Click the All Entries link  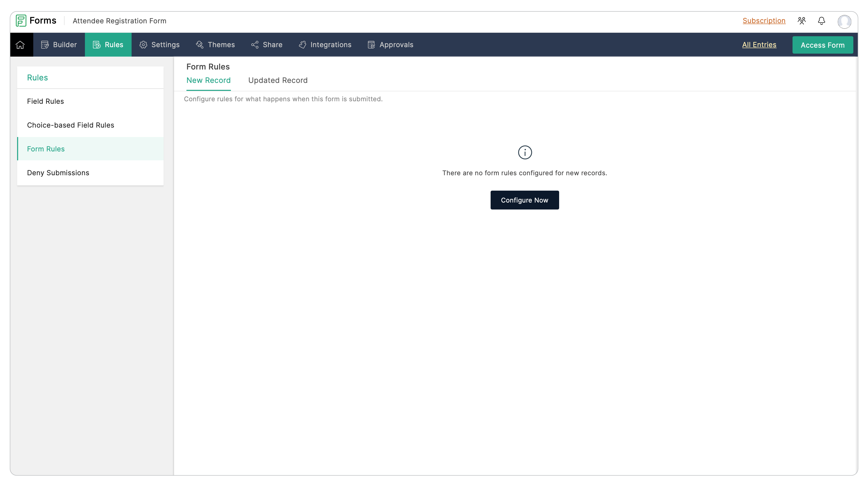tap(759, 44)
